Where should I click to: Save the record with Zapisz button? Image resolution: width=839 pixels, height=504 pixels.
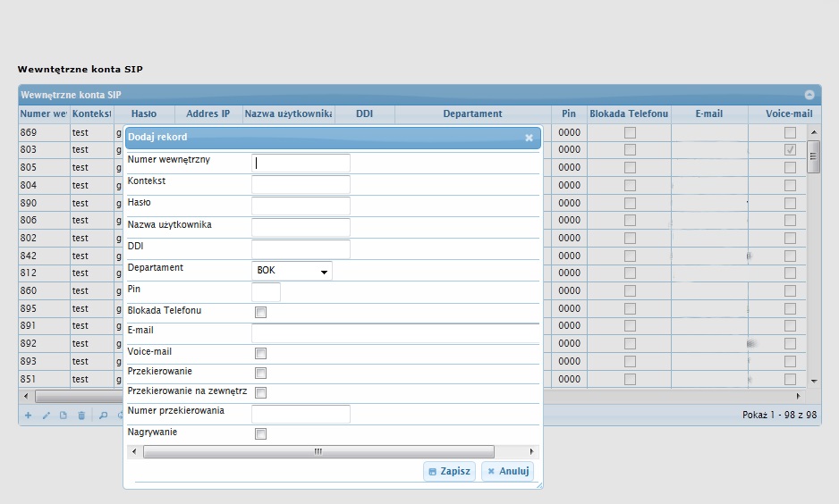click(449, 472)
